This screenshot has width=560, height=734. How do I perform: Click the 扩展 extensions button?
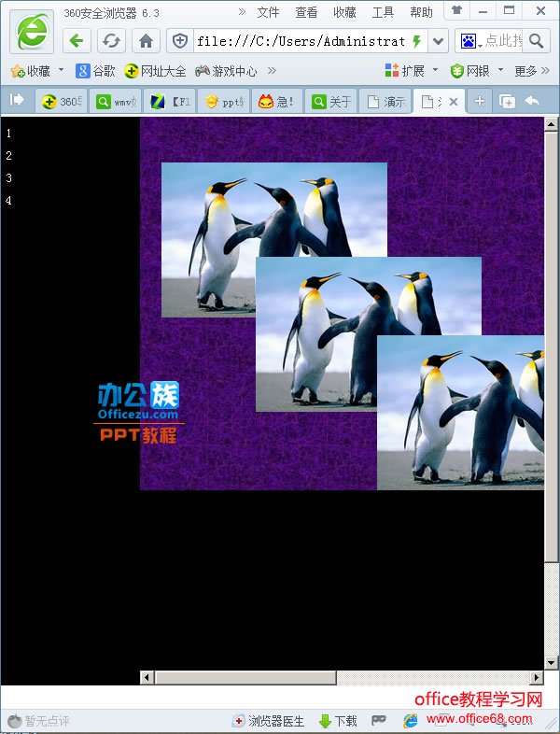tap(405, 71)
